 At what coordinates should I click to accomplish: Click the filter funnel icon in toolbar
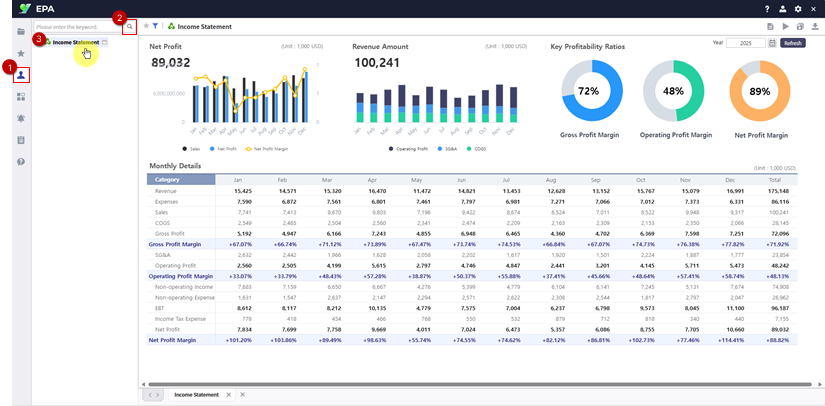coord(155,26)
